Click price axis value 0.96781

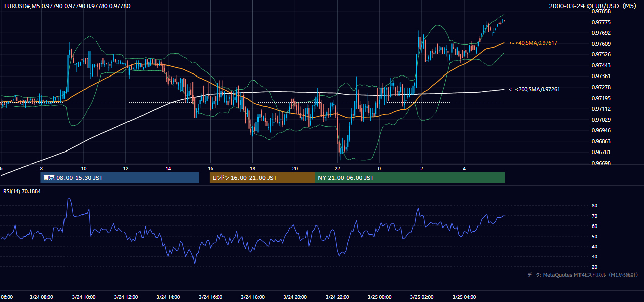tap(601, 152)
